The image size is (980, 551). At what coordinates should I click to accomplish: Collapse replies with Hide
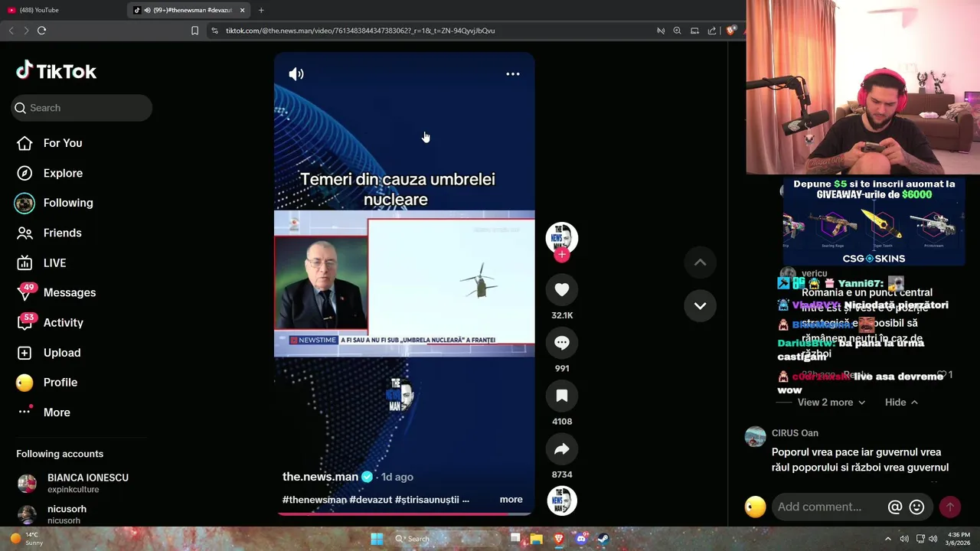901,403
